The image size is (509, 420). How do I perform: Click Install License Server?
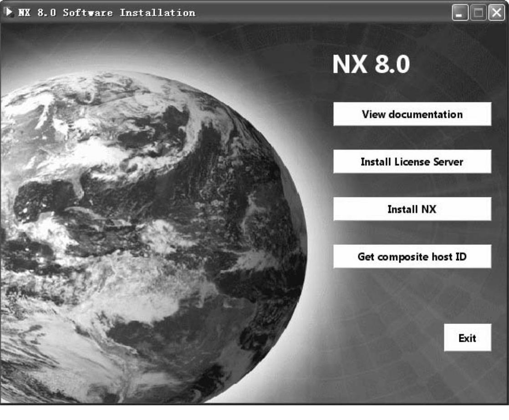[x=412, y=162]
